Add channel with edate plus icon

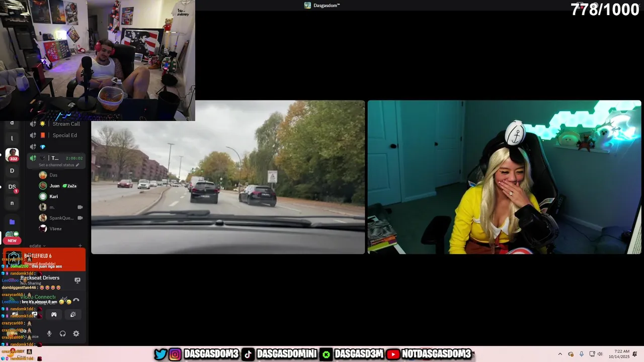pyautogui.click(x=80, y=246)
